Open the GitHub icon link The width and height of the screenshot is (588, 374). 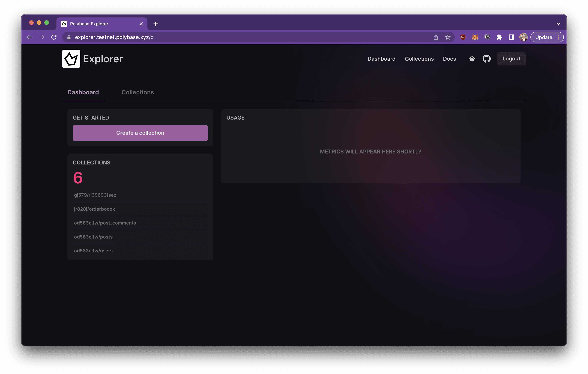486,59
